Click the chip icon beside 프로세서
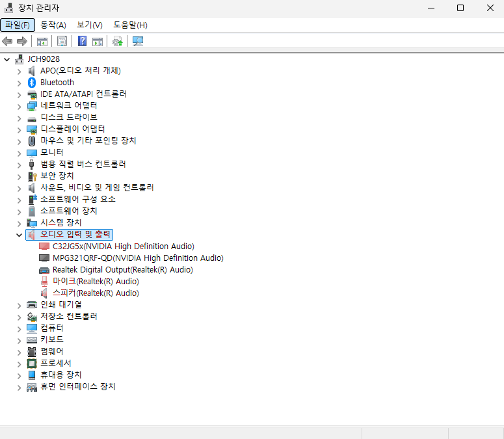 click(32, 363)
